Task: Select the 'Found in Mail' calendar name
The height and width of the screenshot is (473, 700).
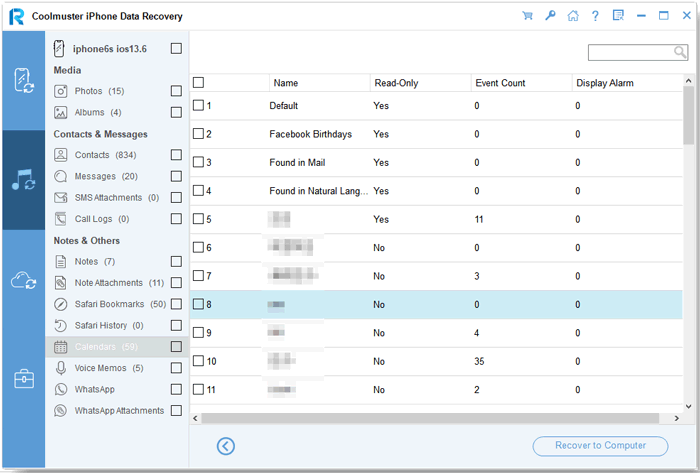Action: 297,162
